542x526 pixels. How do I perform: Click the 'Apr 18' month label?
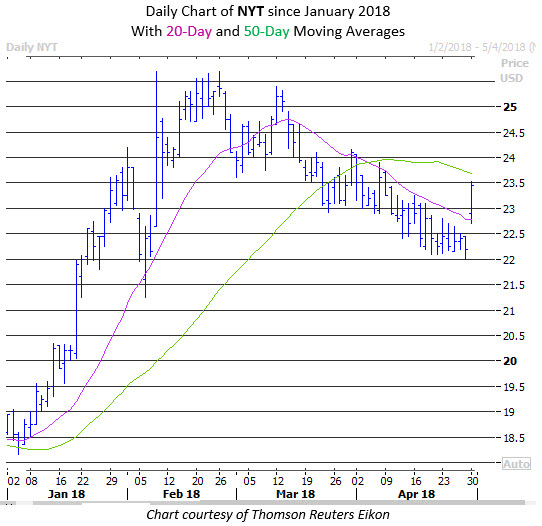[x=416, y=494]
